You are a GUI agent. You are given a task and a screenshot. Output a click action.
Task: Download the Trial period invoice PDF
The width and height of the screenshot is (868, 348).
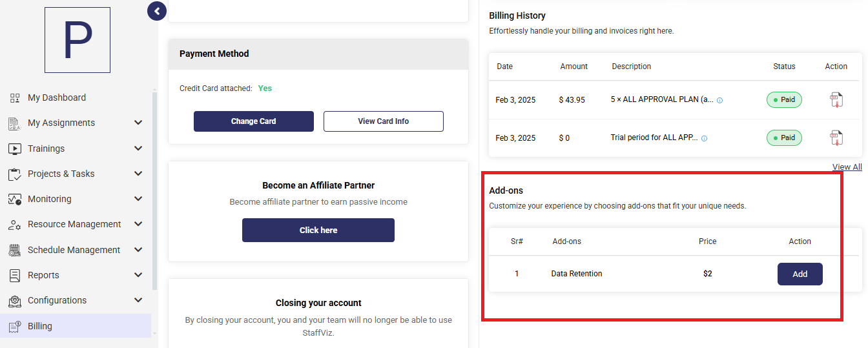836,138
